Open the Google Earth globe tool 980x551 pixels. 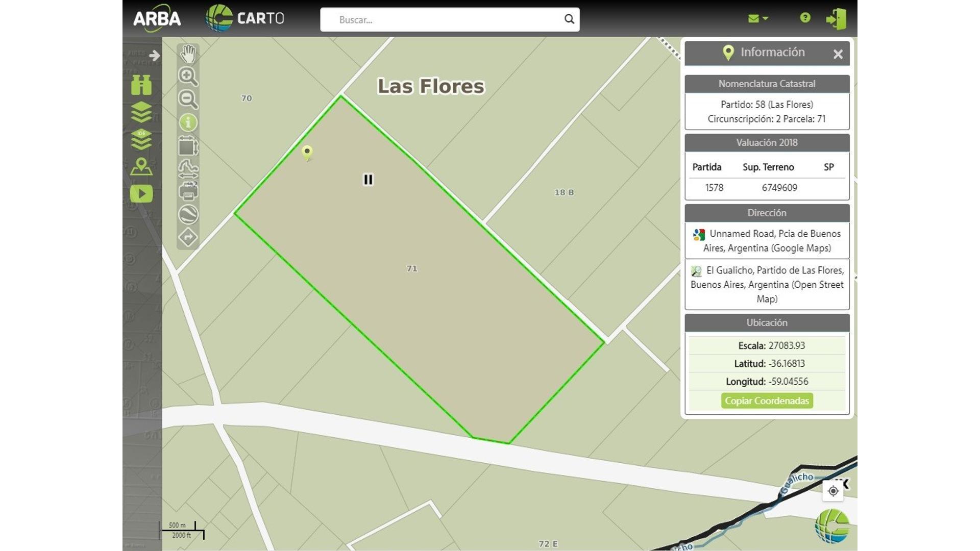188,214
